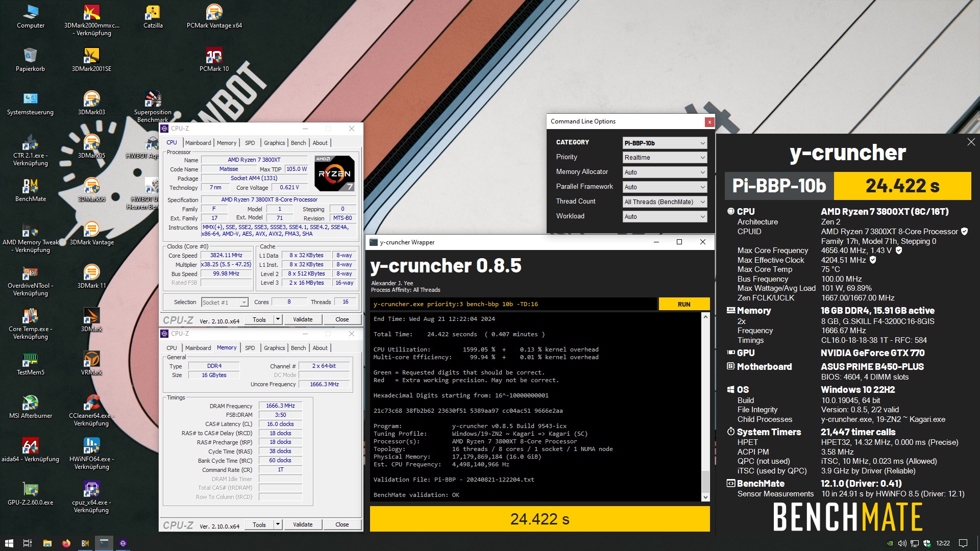Open CTR 2.1.exe shortcut icon
Image resolution: width=980 pixels, height=551 pixels.
(30, 151)
